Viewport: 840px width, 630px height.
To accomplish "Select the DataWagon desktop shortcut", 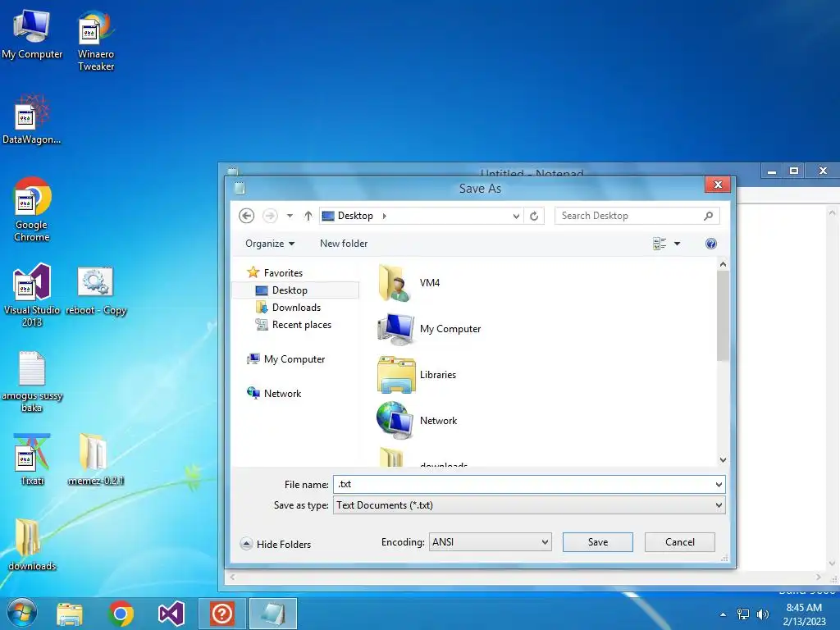I will 32,120.
